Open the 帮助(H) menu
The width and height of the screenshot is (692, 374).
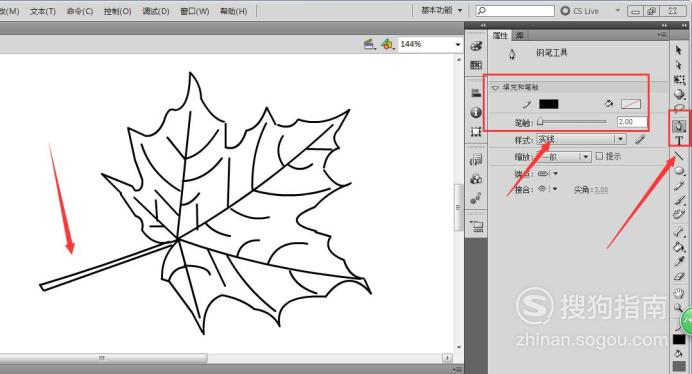[233, 11]
